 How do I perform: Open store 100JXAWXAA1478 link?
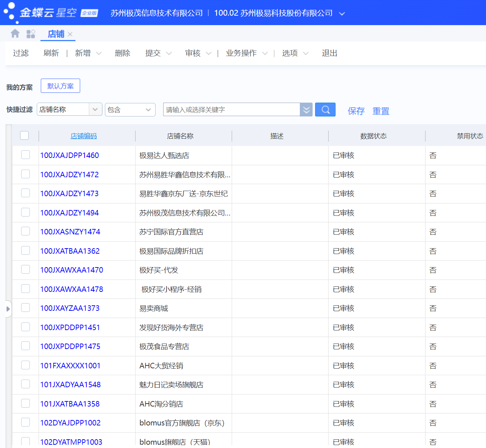[x=72, y=289]
